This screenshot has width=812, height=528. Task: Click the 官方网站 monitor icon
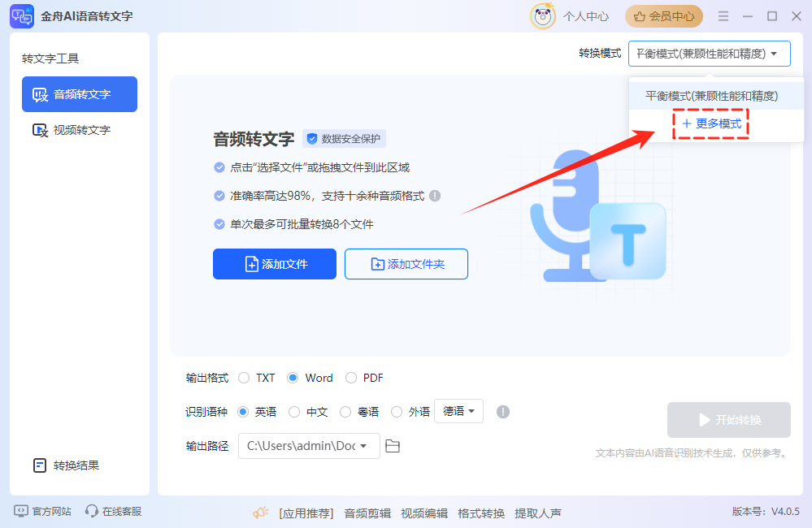pyautogui.click(x=21, y=512)
